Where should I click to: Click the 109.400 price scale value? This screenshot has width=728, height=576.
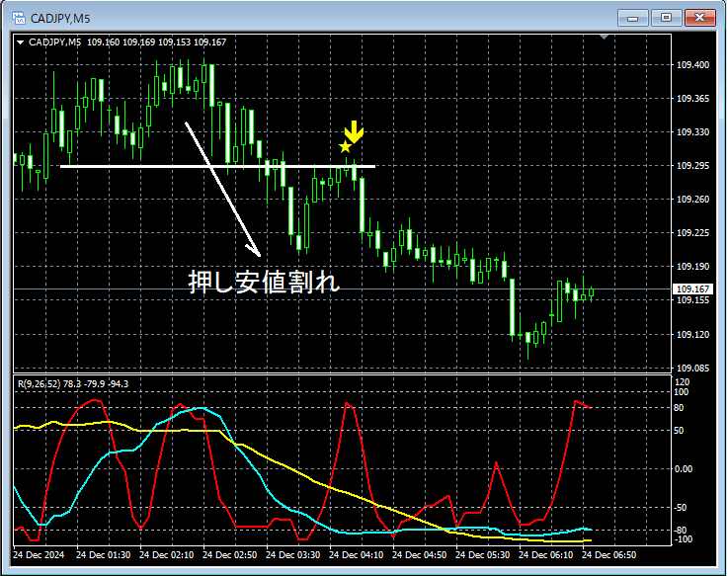[692, 65]
